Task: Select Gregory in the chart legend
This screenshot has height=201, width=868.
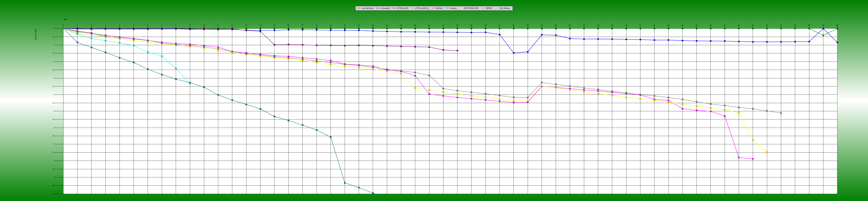Action: [x=453, y=8]
